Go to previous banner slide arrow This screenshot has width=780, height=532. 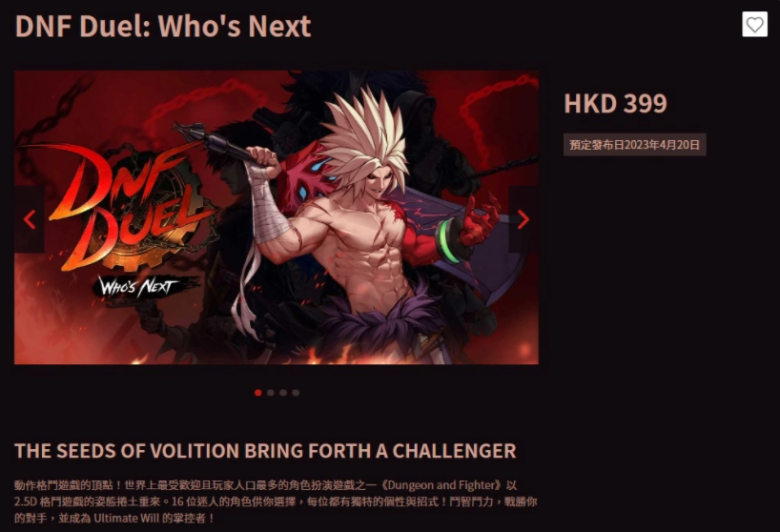tap(30, 219)
